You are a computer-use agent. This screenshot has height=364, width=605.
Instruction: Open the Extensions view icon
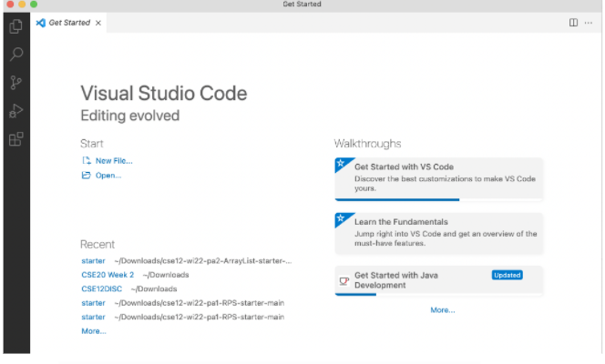15,139
